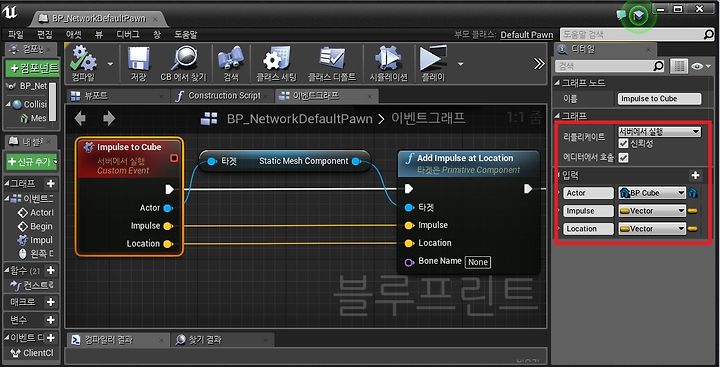This screenshot has width=720, height=367.
Task: Select the Impul custom event tree item
Action: coord(35,240)
